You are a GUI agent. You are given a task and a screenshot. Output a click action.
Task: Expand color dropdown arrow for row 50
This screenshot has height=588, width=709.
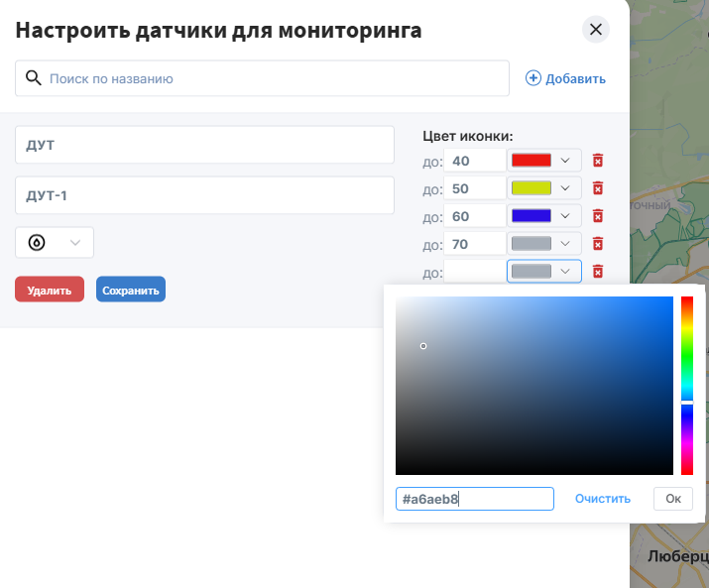click(565, 188)
